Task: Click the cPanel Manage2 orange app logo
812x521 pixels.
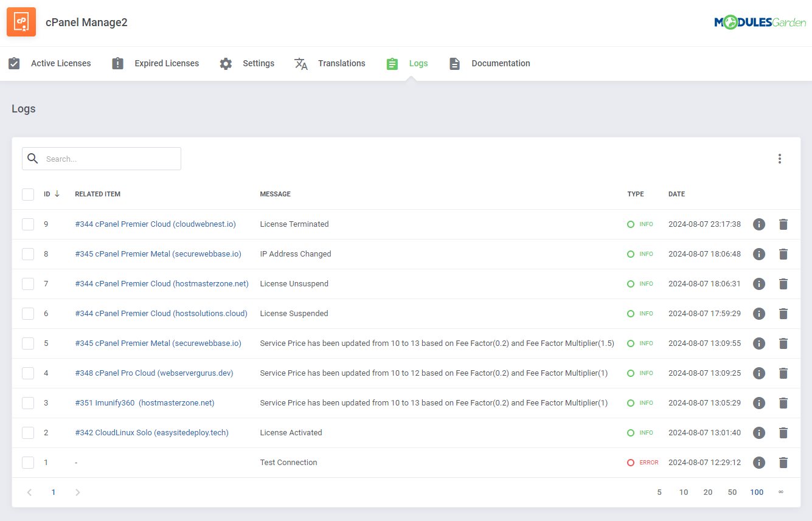Action: 21,22
